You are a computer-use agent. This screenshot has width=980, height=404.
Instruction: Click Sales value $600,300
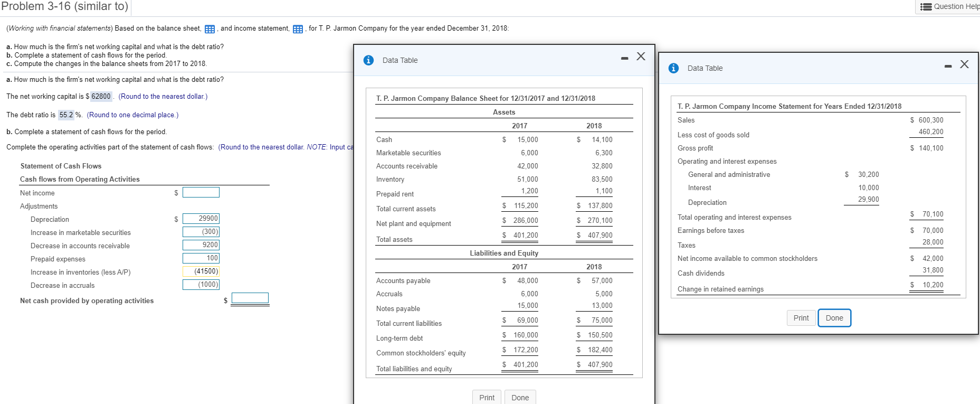(x=927, y=120)
